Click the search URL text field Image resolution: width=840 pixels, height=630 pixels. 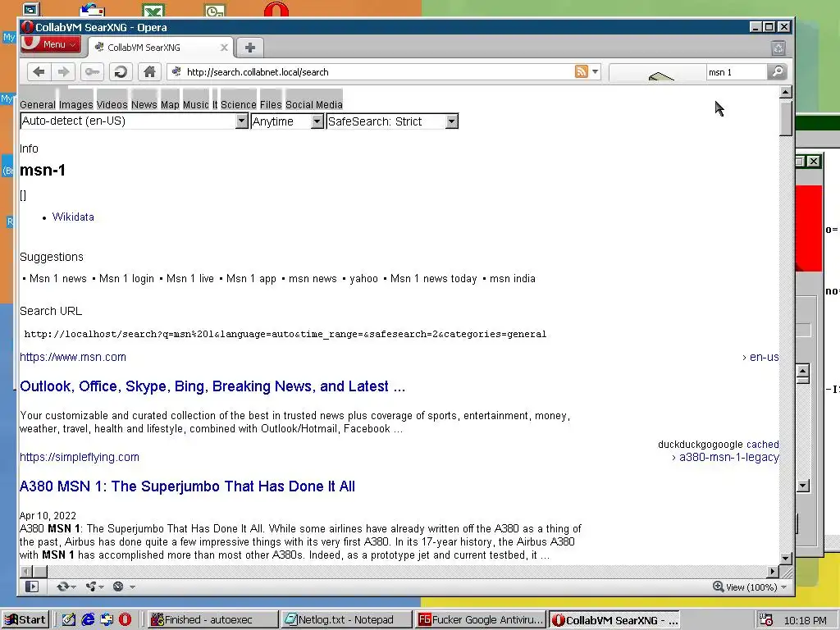click(x=285, y=335)
